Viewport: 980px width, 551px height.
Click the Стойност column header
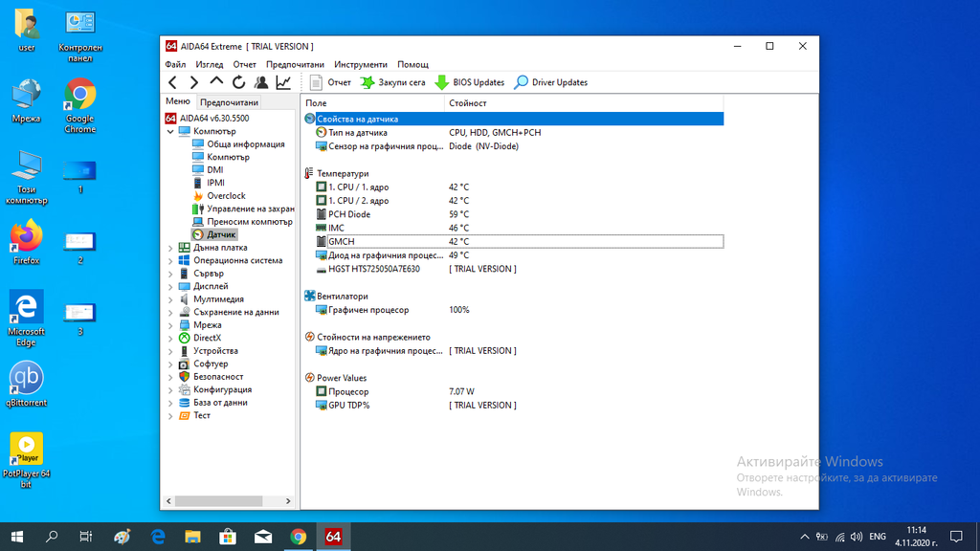tap(468, 102)
